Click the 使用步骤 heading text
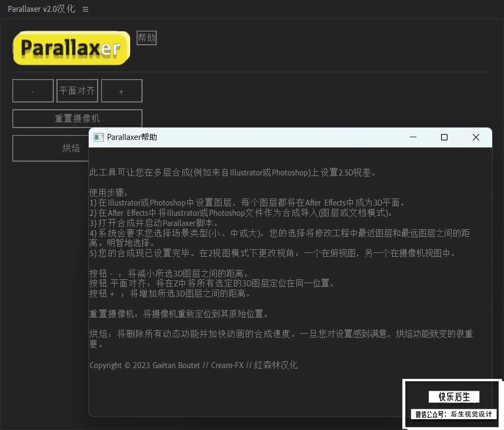This screenshot has height=430, width=504. tap(109, 193)
